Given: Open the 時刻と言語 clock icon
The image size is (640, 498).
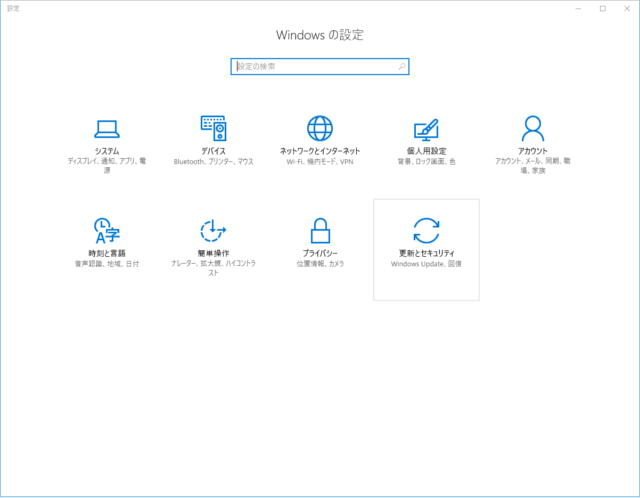Looking at the screenshot, I should click(107, 231).
